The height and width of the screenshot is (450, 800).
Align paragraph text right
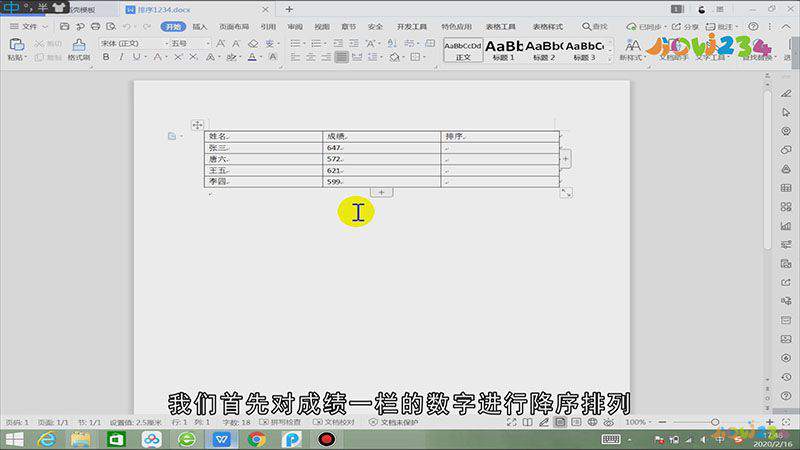coord(326,57)
